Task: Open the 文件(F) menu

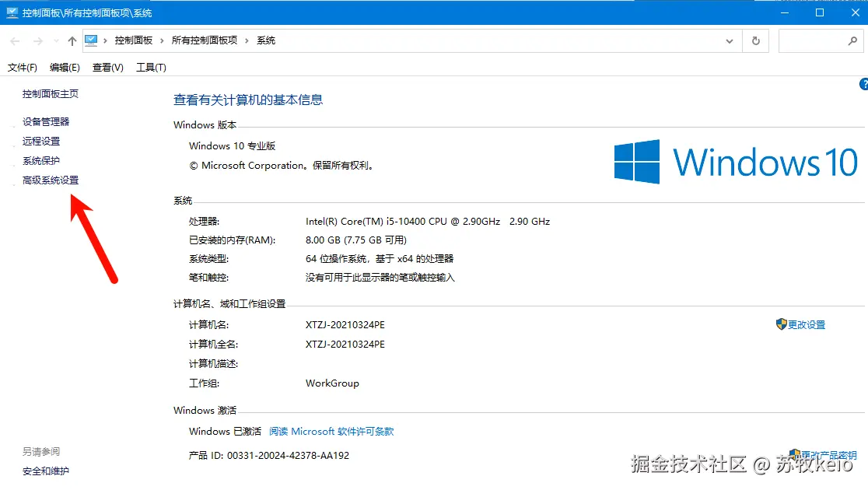Action: pyautogui.click(x=22, y=68)
